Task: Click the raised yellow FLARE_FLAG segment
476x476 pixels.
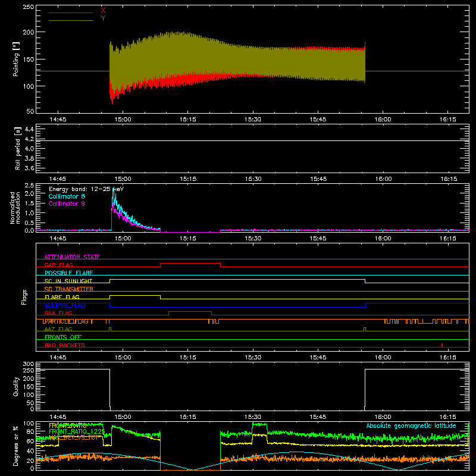Action: point(135,296)
